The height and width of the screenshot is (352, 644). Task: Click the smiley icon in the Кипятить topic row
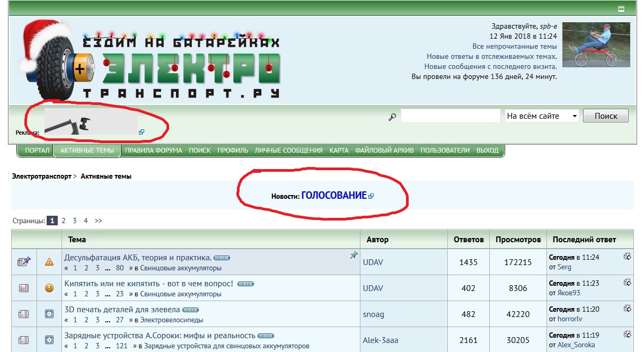pos(49,288)
